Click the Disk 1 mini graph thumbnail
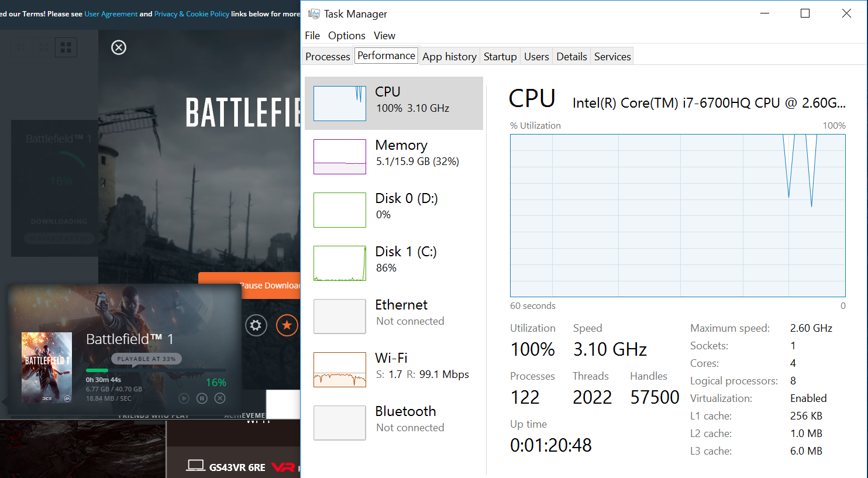Image resolution: width=868 pixels, height=478 pixels. (x=340, y=263)
